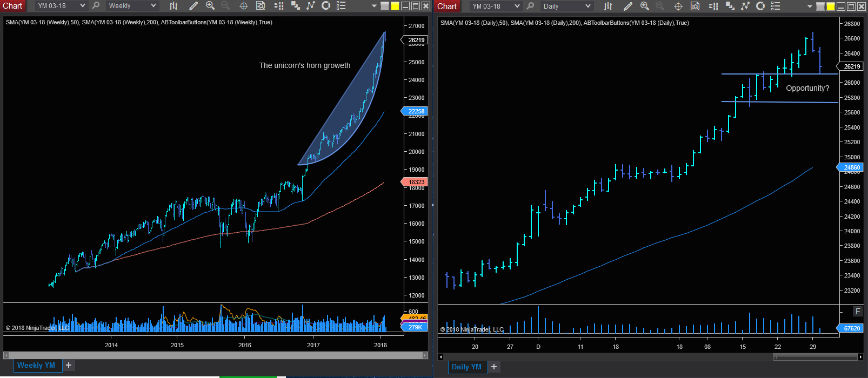
Task: Click gray interval link swatch on Weekly chart
Action: [x=385, y=6]
